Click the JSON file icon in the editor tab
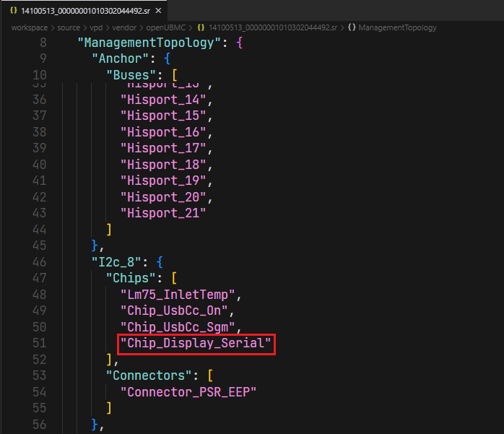Screen dimensions: 504x434 tap(14, 10)
